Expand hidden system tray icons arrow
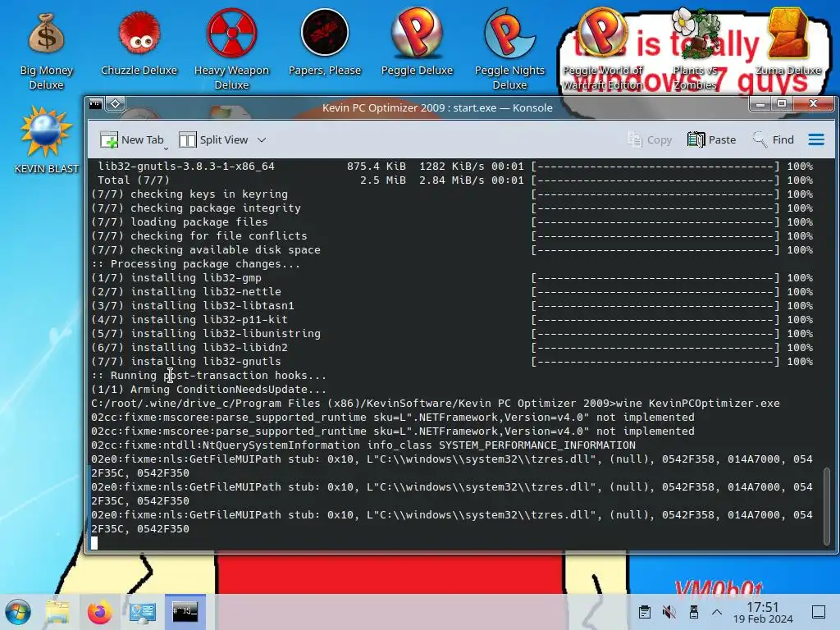The height and width of the screenshot is (630, 840). point(717,612)
